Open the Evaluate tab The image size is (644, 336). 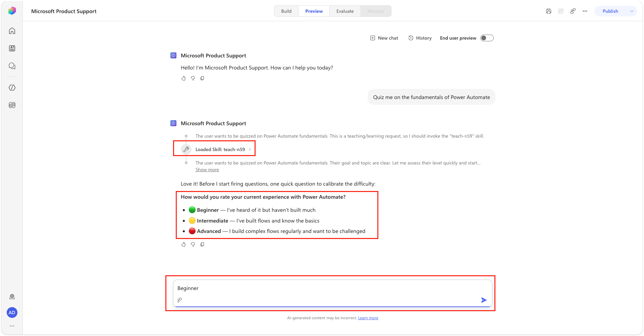click(345, 11)
